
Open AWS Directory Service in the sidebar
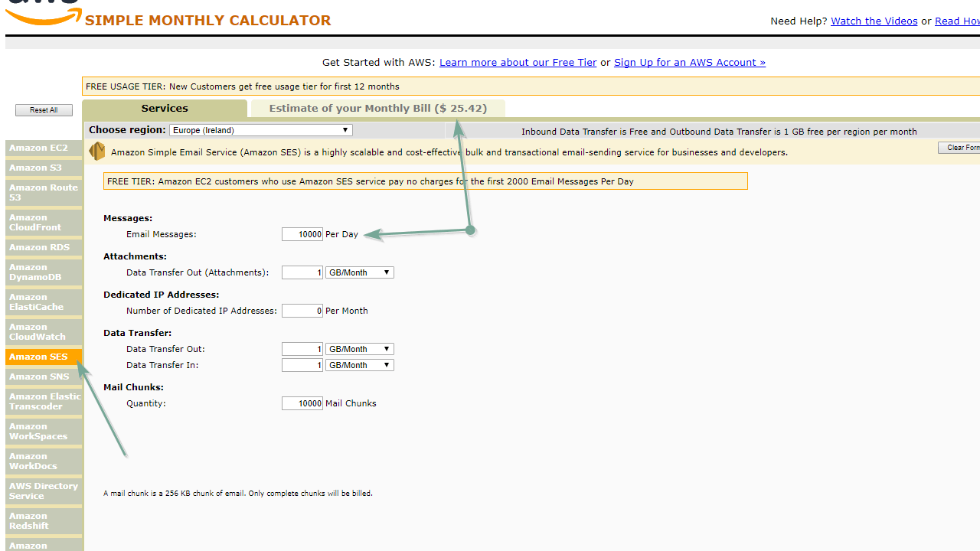(44, 491)
